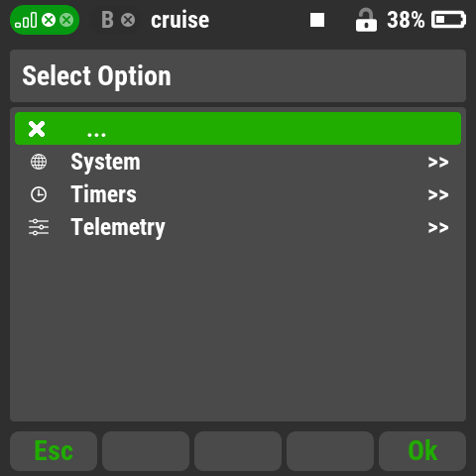Image resolution: width=476 pixels, height=476 pixels.
Task: Expand System using its >> arrows
Action: click(x=438, y=163)
